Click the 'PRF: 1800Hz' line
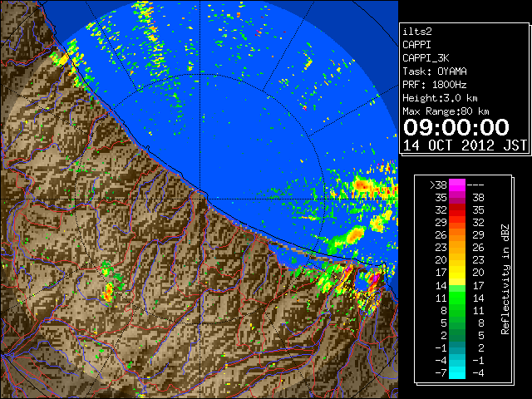Screen dimensions: 532x399 [435, 85]
